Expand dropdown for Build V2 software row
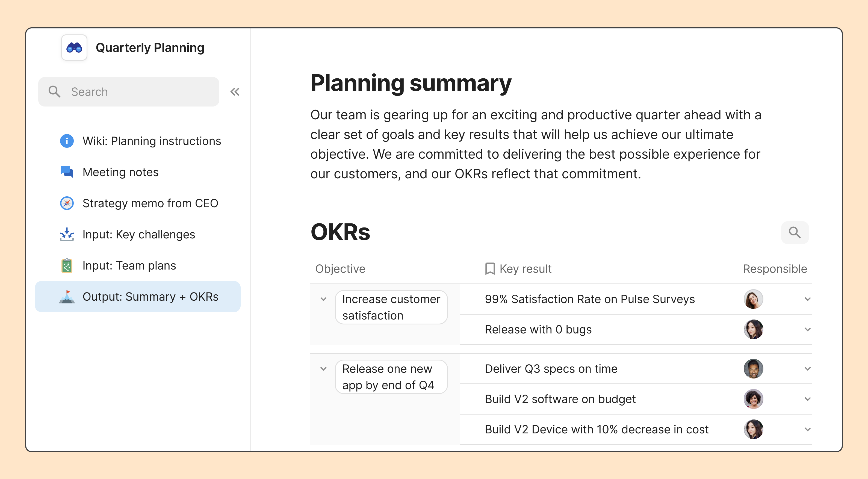868x479 pixels. click(x=807, y=399)
